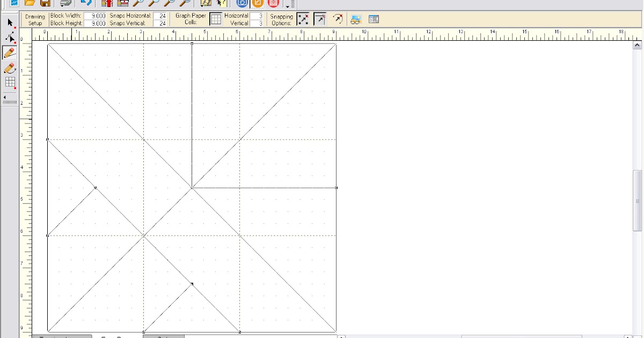
Task: Open the toolbar options dropdown arrow
Action: (288, 6)
